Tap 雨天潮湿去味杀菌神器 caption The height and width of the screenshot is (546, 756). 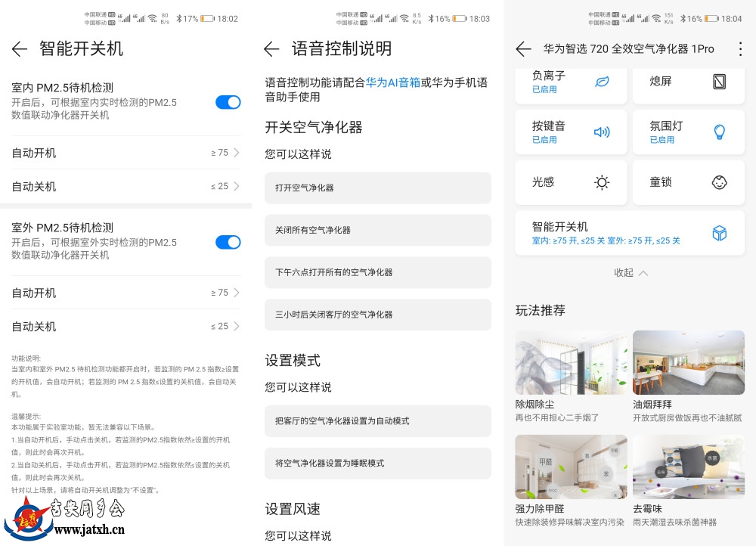click(x=675, y=522)
